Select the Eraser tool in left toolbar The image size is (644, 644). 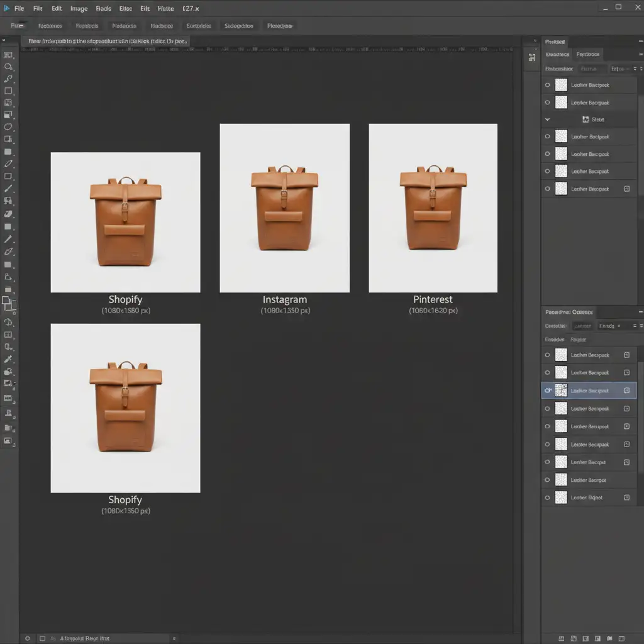pyautogui.click(x=8, y=214)
